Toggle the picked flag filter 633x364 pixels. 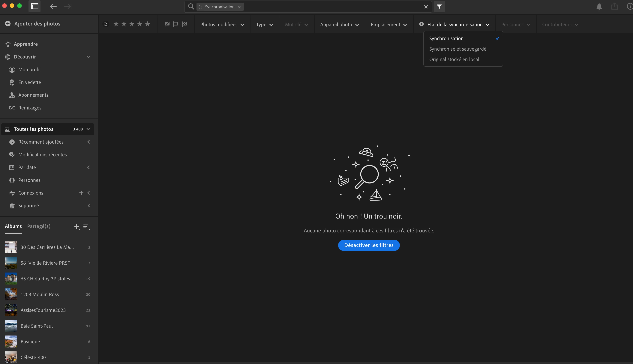(167, 24)
